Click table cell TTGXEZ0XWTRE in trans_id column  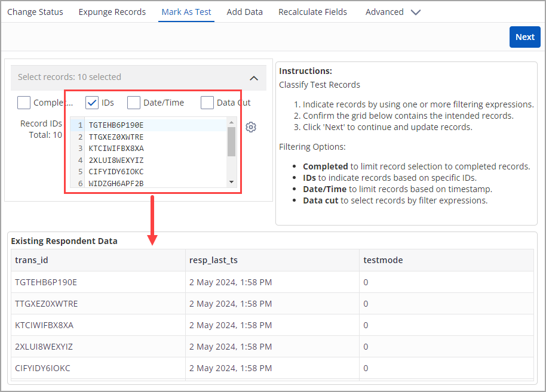pyautogui.click(x=98, y=304)
